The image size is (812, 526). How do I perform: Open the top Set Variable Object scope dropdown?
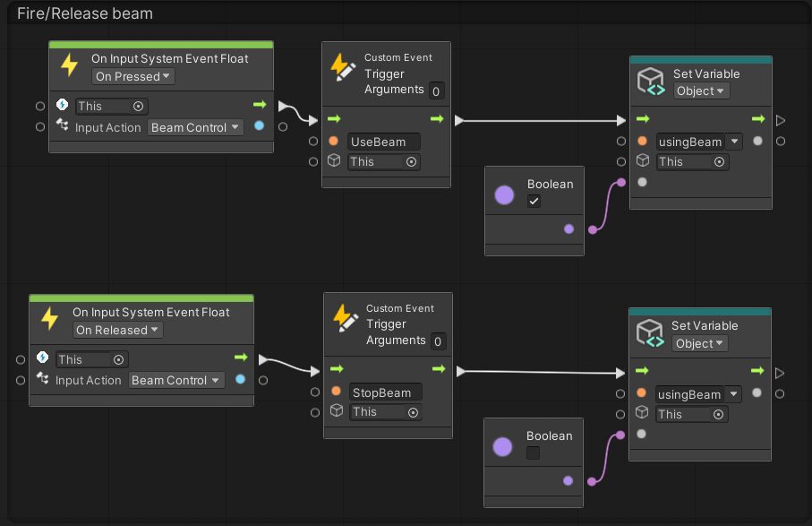click(701, 91)
